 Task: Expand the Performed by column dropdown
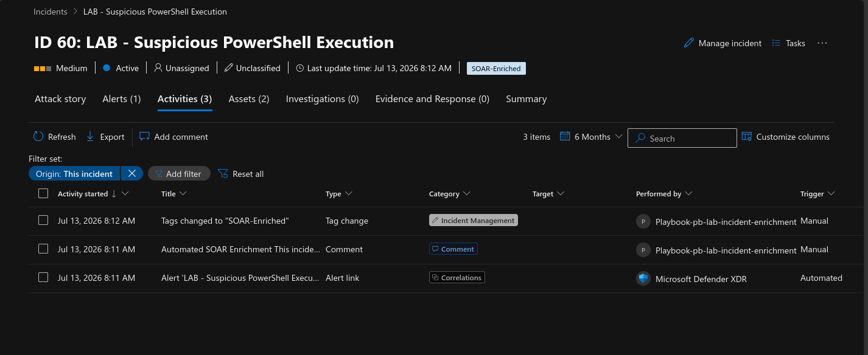[688, 193]
